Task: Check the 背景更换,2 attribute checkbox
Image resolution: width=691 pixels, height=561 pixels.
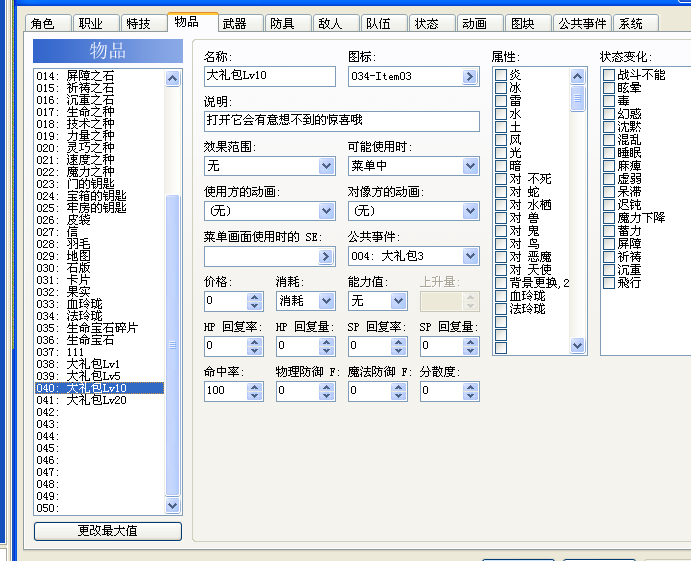Action: (501, 283)
